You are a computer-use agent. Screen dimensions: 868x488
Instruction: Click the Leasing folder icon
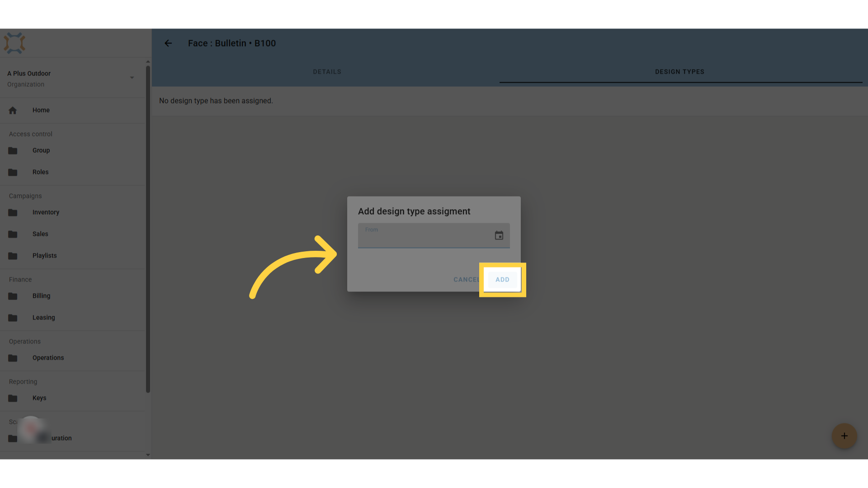[13, 318]
